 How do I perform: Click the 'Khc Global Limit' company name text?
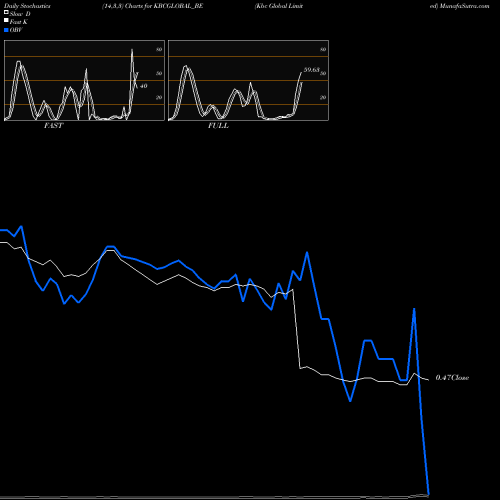pyautogui.click(x=279, y=6)
